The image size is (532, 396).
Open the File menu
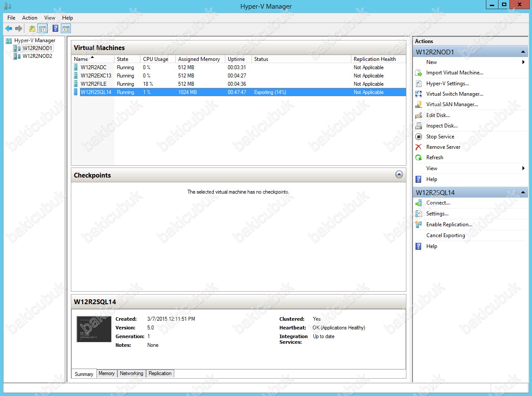click(11, 18)
